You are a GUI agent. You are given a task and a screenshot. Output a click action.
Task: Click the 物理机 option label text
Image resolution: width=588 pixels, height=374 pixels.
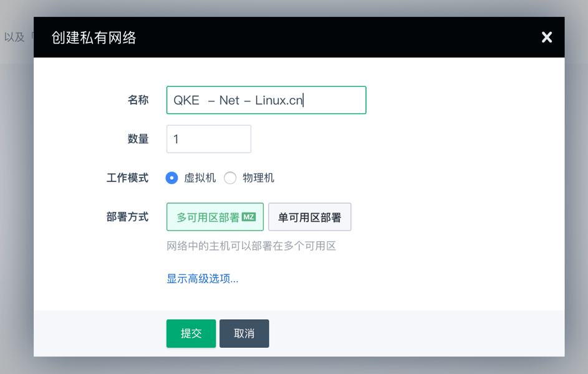click(x=258, y=178)
